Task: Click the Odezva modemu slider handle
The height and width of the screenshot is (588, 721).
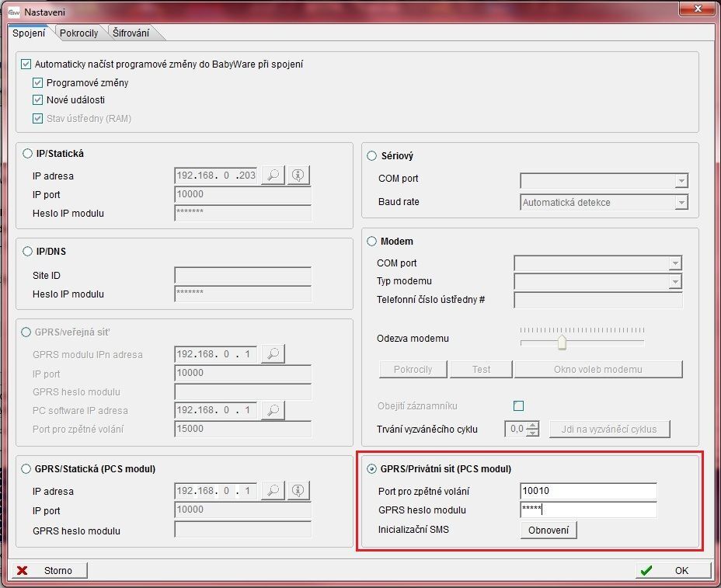Action: [x=562, y=343]
